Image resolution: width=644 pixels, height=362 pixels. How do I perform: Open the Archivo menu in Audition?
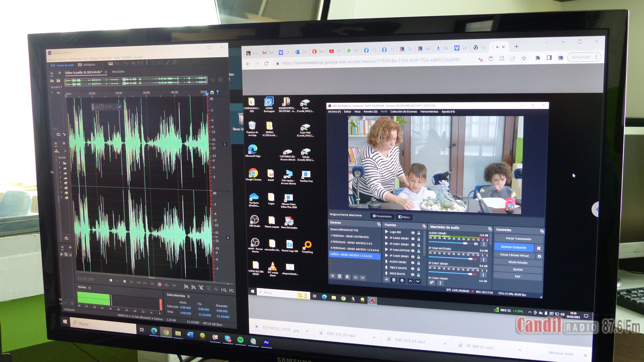52,59
